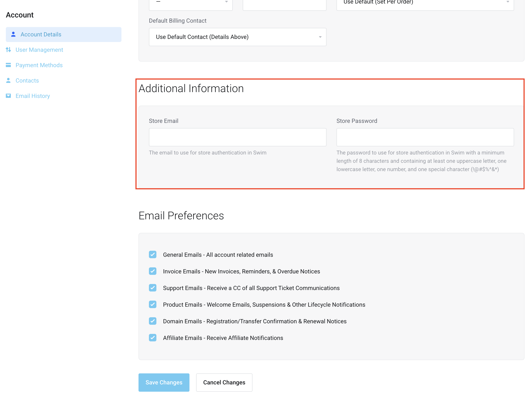
Task: Click the Account Details person icon
Action: (x=14, y=34)
